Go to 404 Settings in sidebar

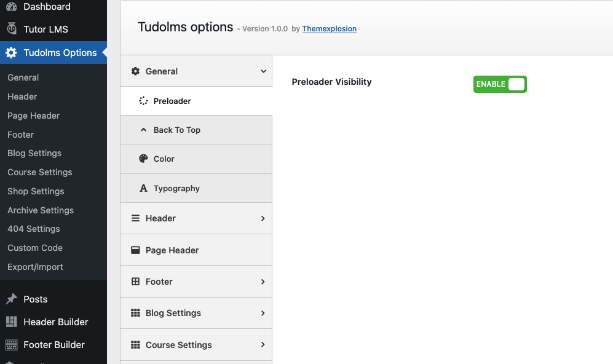tap(34, 229)
